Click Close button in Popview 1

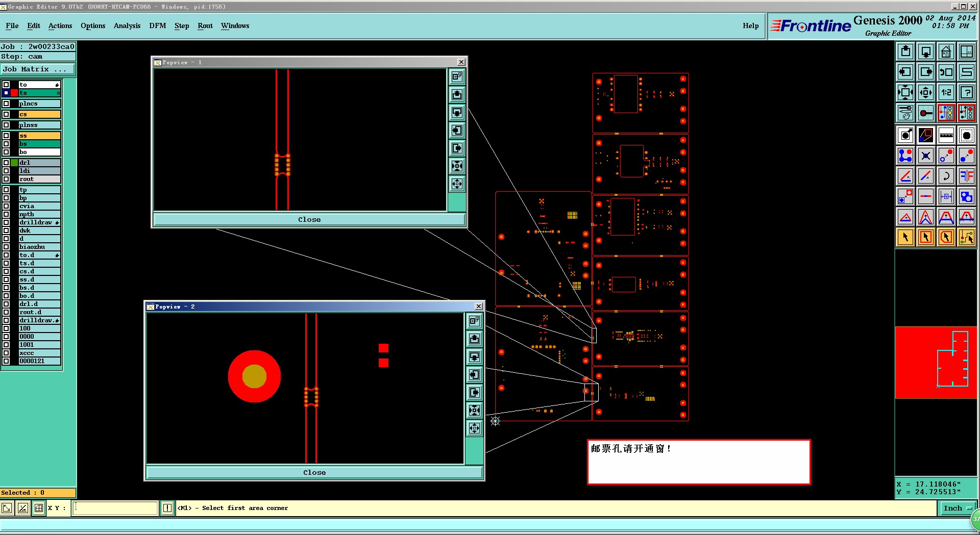pyautogui.click(x=309, y=220)
